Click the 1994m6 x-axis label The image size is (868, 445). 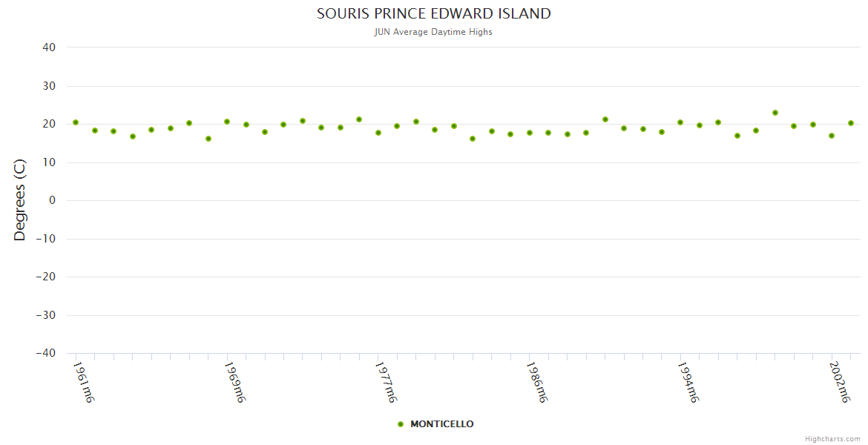[x=688, y=383]
